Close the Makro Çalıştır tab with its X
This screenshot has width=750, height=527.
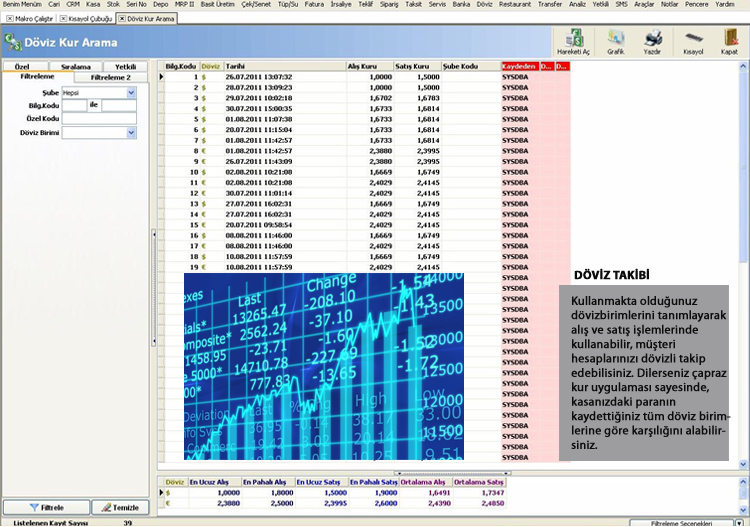[8, 18]
